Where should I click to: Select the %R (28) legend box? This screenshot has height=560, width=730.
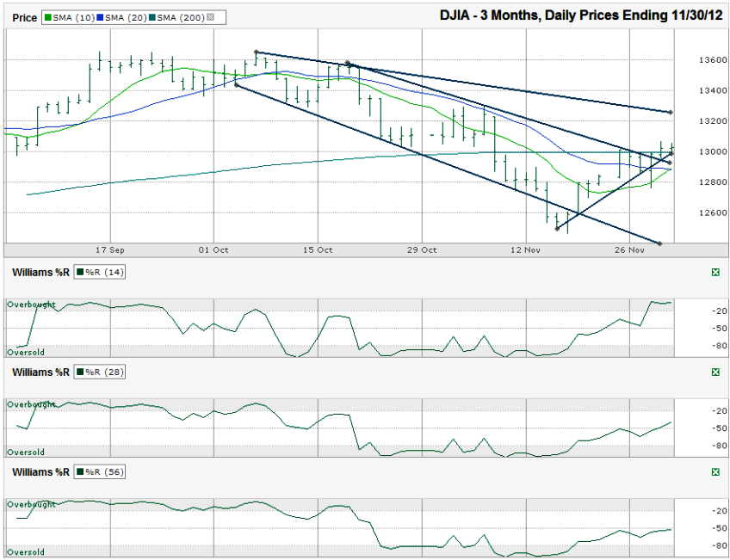point(100,372)
